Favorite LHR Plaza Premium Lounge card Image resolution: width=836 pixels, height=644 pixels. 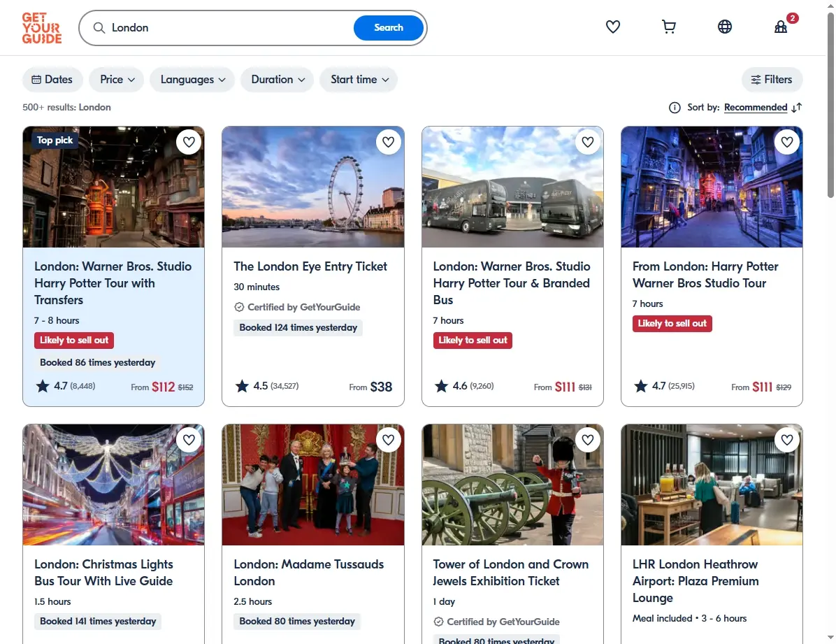tap(787, 440)
